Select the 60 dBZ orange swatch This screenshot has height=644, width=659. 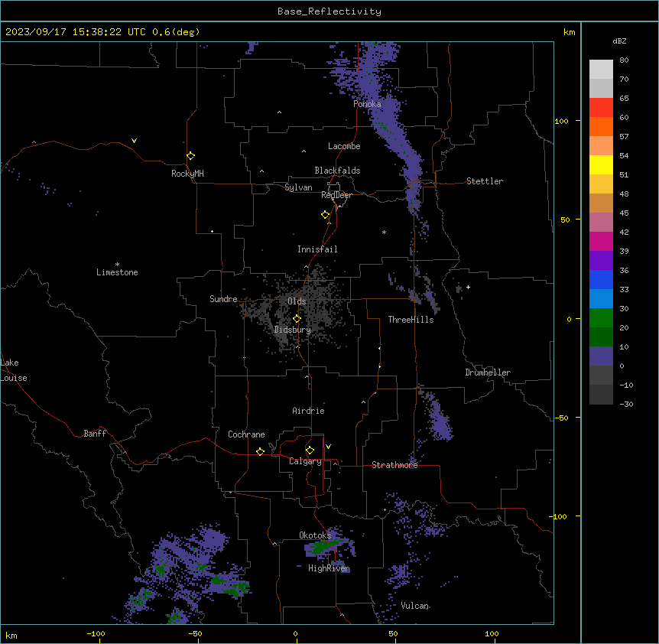click(601, 126)
